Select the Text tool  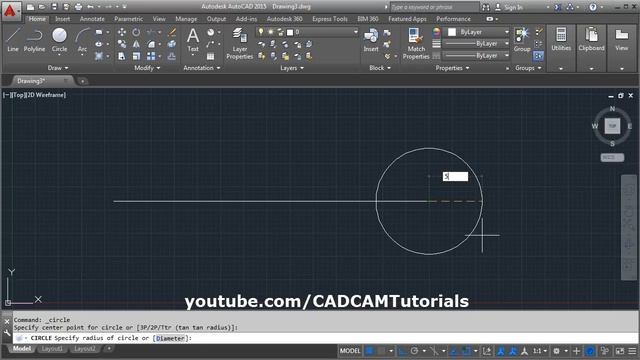(x=193, y=40)
